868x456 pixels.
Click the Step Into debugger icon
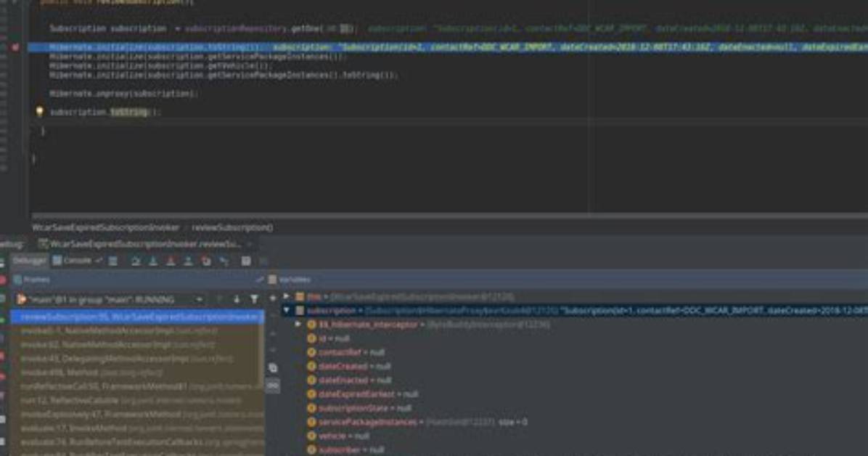153,261
